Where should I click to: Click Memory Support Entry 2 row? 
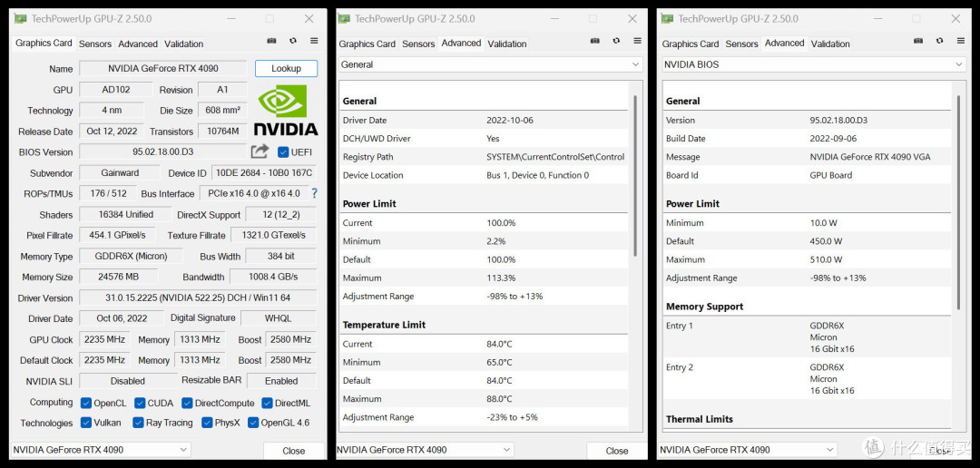(807, 379)
